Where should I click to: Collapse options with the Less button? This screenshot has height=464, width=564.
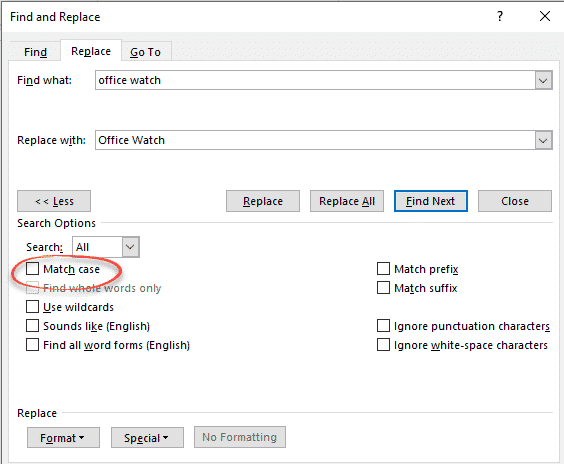click(54, 201)
